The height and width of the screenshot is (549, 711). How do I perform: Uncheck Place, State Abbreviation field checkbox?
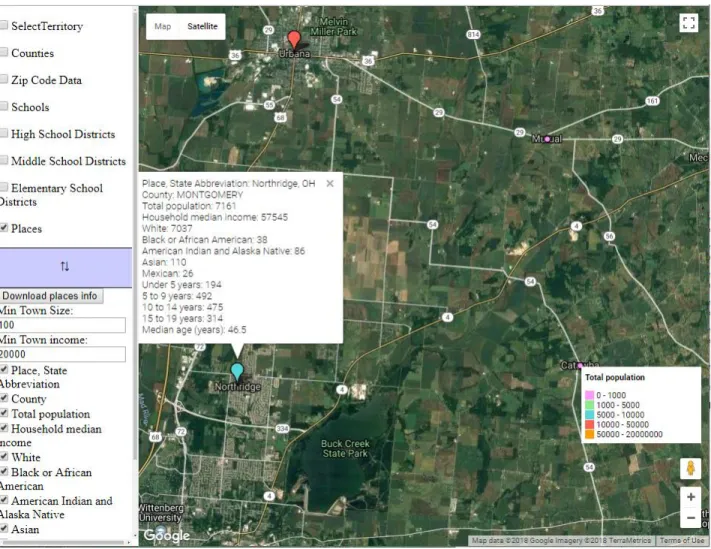[x=4, y=369]
